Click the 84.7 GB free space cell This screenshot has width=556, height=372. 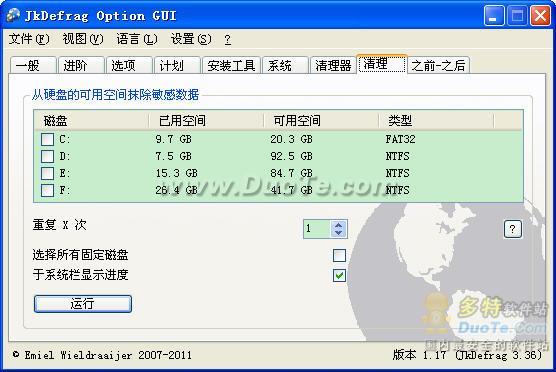point(291,173)
